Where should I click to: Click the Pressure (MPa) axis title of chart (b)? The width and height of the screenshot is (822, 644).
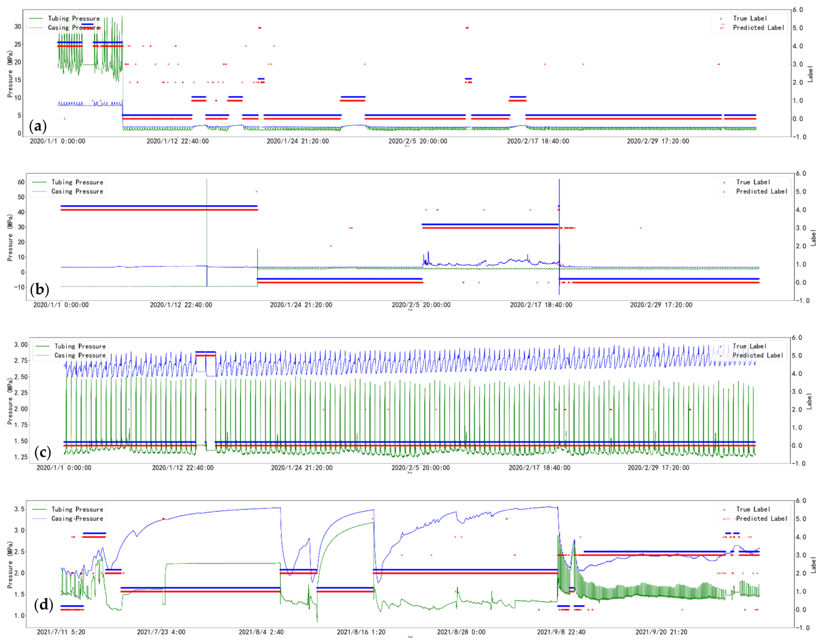tap(10, 238)
